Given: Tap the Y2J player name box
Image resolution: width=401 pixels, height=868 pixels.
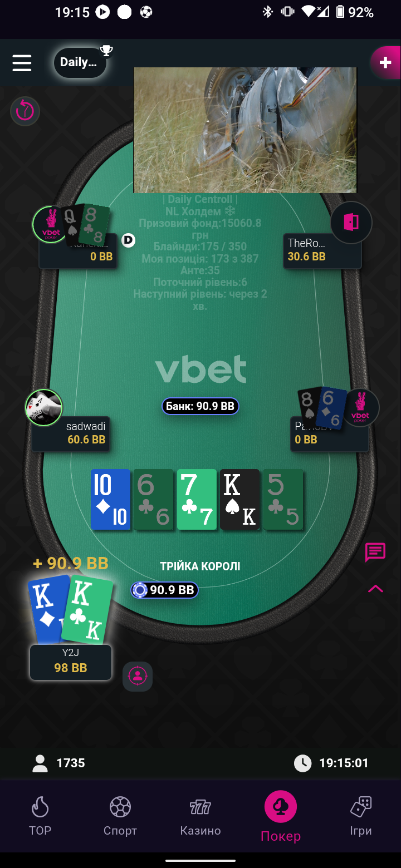Looking at the screenshot, I should point(71,662).
